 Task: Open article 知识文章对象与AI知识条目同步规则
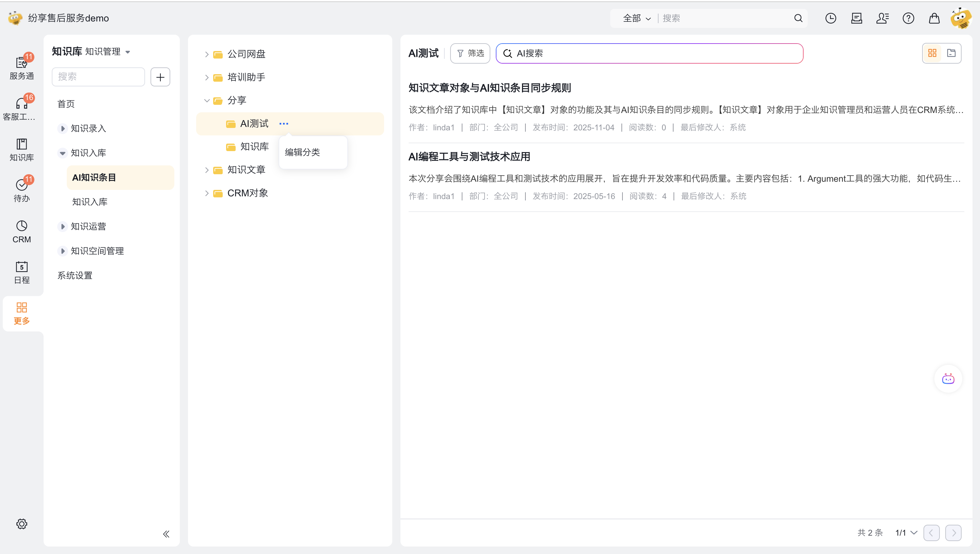click(x=490, y=88)
